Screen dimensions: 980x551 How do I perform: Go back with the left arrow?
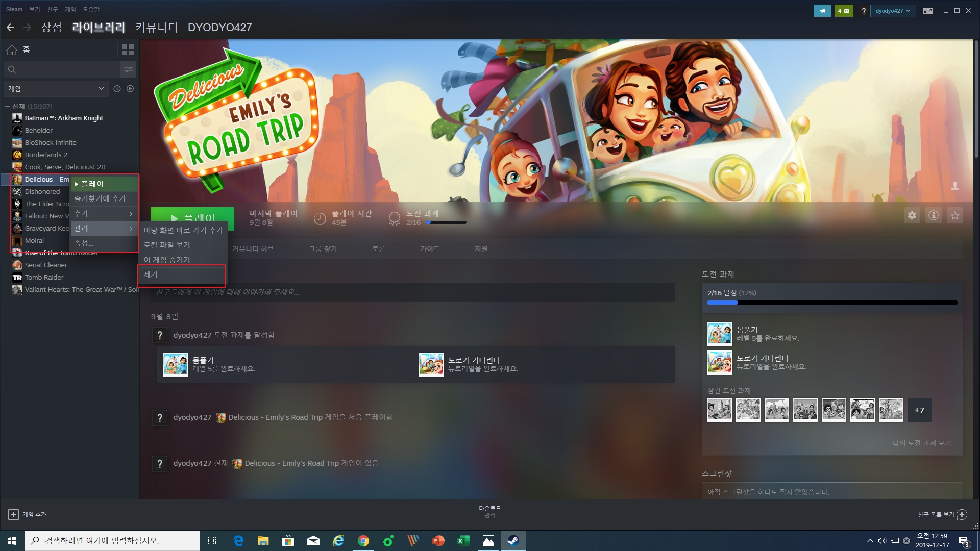(10, 27)
